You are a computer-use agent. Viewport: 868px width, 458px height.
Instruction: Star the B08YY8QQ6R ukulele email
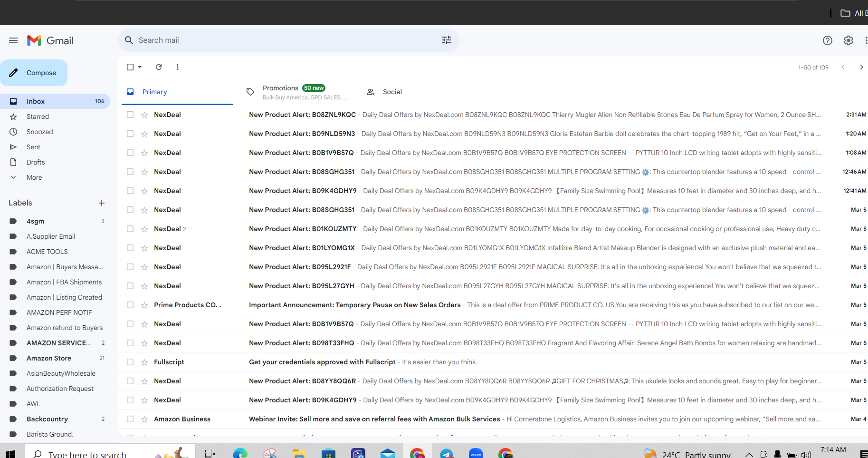(144, 381)
